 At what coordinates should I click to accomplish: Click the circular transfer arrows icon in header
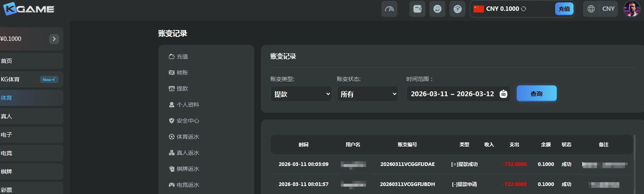[x=437, y=9]
